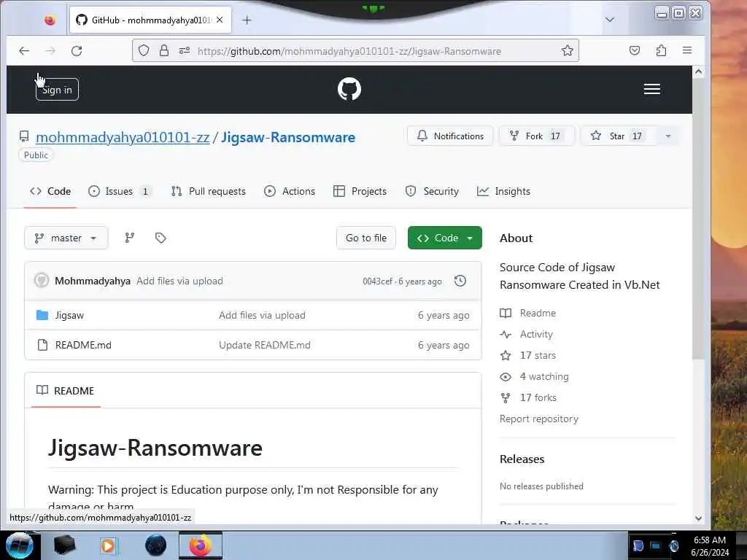The image size is (747, 560).
Task: Reload the page with refresh icon
Action: [77, 51]
